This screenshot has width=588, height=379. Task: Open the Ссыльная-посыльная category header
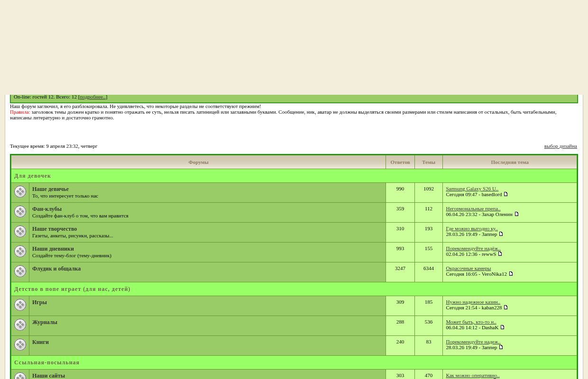tap(46, 362)
